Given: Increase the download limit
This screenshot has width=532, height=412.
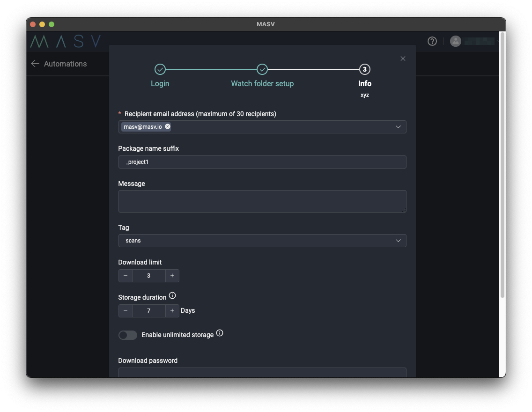Looking at the screenshot, I should 172,276.
